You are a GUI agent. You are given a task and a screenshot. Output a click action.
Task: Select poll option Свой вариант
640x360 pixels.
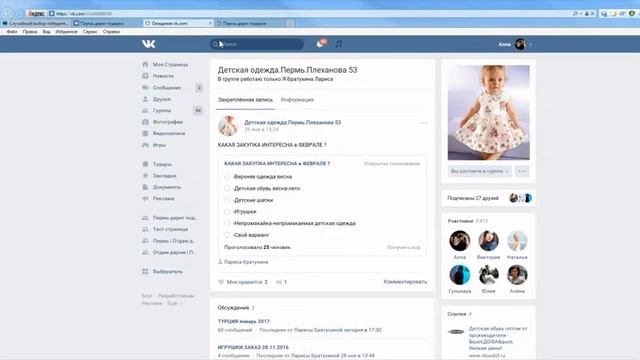point(227,235)
